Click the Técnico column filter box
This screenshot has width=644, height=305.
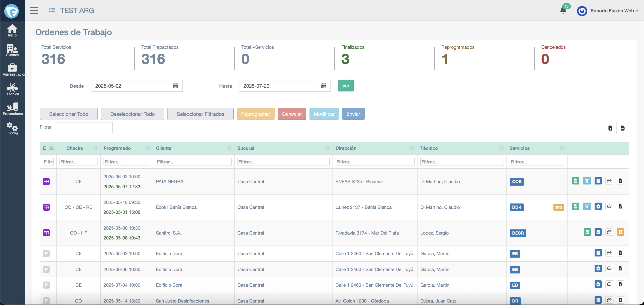(462, 162)
